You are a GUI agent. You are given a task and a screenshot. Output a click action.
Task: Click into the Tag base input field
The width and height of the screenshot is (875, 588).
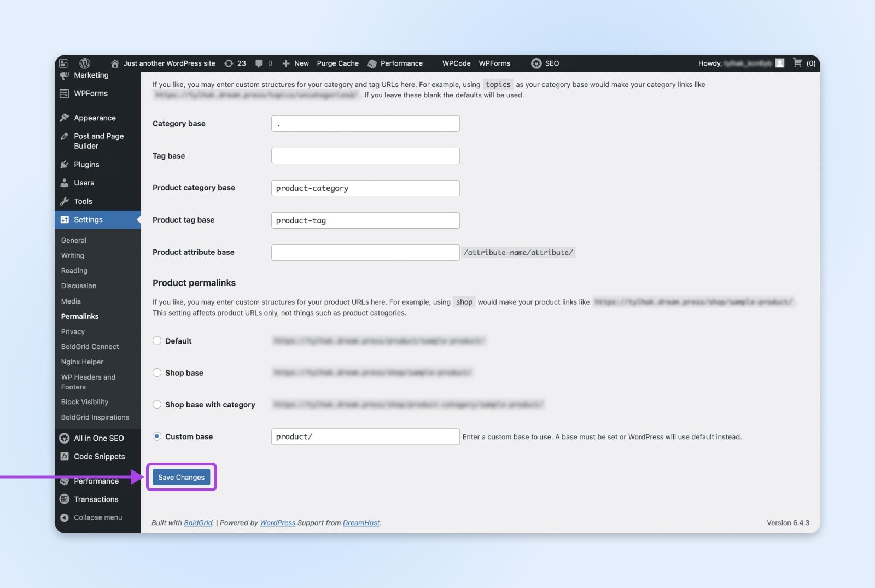365,156
